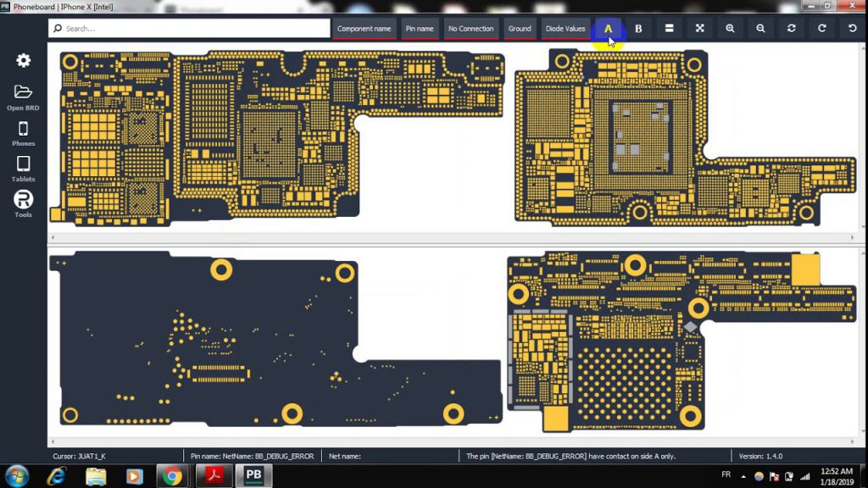Open File Explorer from taskbar
Viewport: 868px width, 488px height.
tap(96, 476)
